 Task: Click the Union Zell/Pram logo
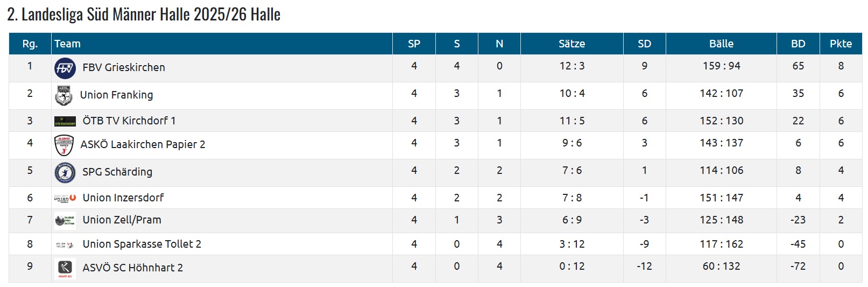click(x=65, y=220)
